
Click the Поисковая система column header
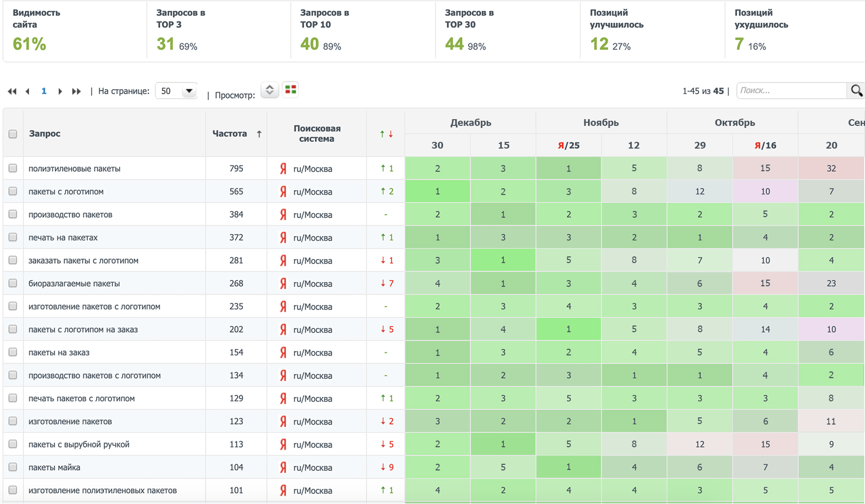[317, 134]
